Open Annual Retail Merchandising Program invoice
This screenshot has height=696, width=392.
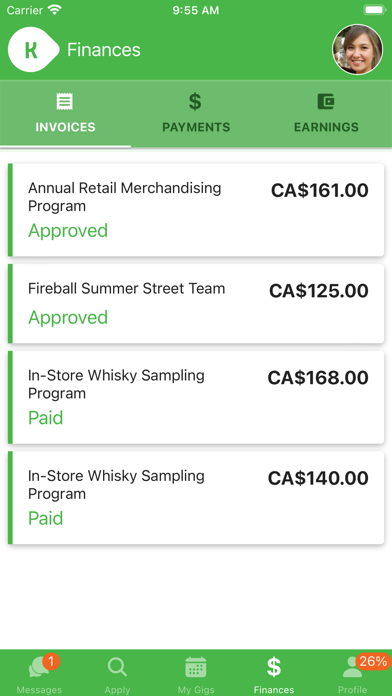pyautogui.click(x=196, y=210)
